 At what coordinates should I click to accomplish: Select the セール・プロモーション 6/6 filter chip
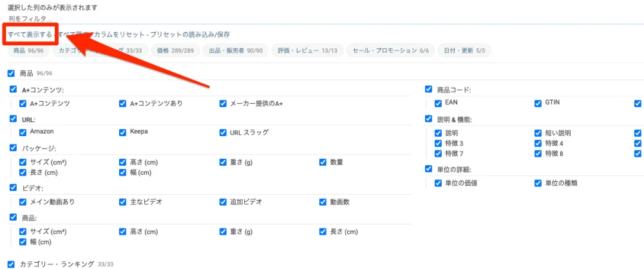point(391,50)
